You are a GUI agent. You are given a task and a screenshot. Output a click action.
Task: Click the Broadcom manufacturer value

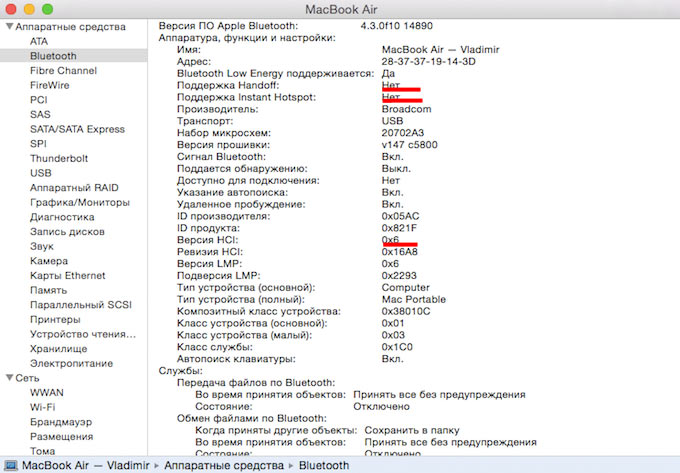[x=406, y=109]
